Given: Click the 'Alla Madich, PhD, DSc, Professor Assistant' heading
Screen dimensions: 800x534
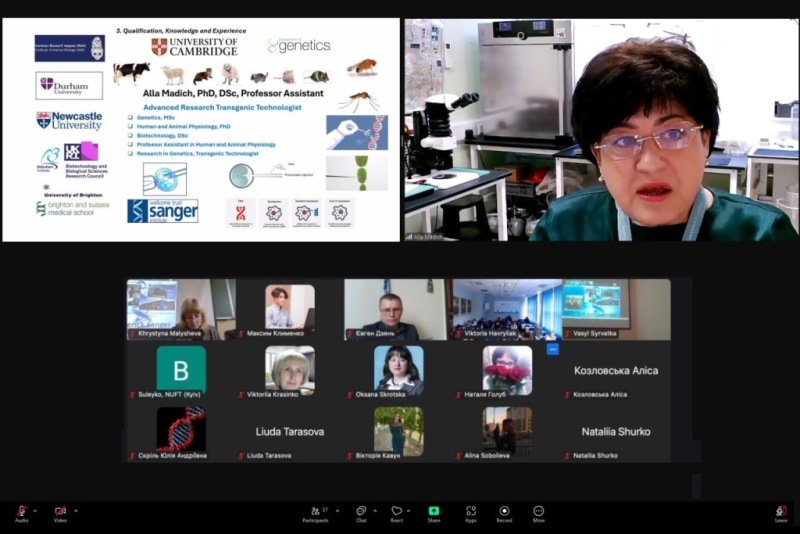Looking at the screenshot, I should (233, 93).
